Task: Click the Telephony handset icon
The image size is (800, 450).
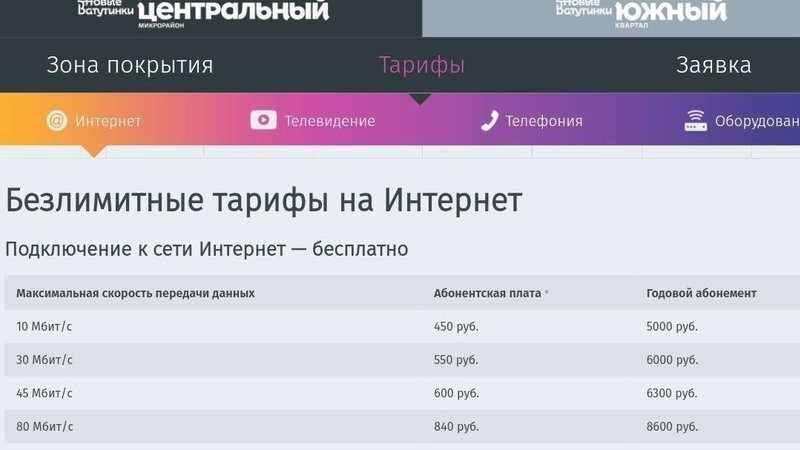Action: point(489,121)
